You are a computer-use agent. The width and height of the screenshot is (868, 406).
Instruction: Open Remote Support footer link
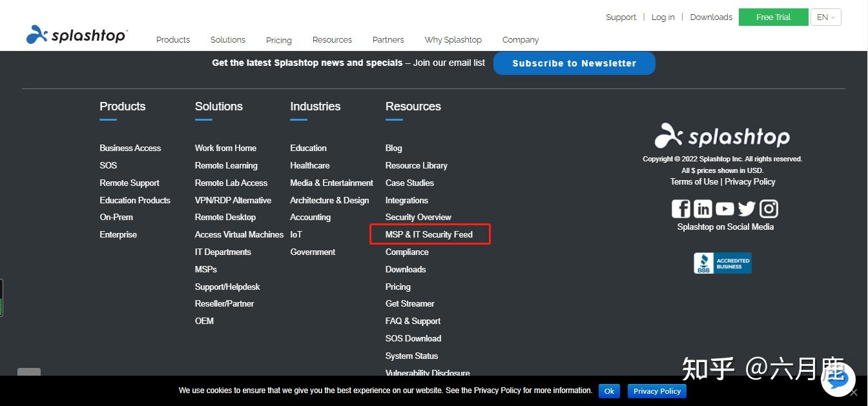pos(129,183)
